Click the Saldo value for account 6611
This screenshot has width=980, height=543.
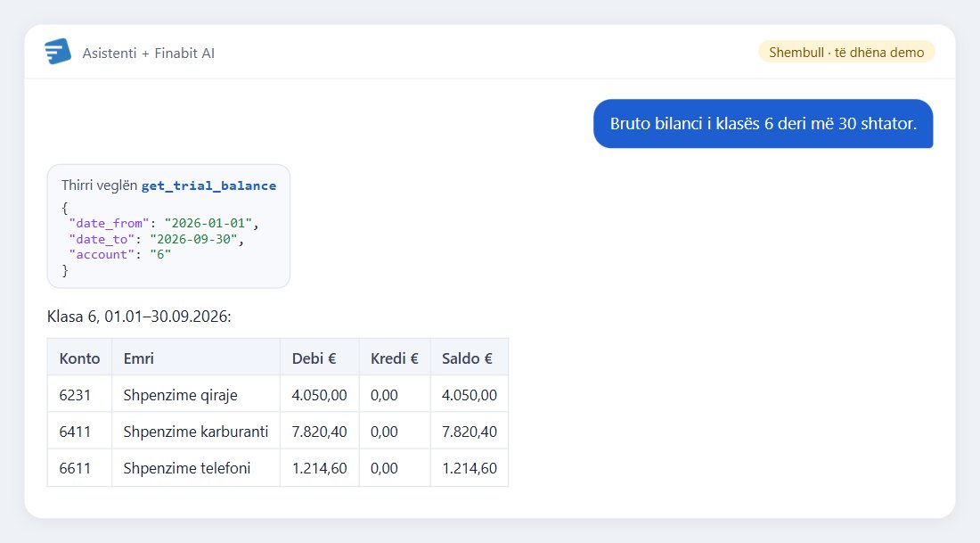click(x=470, y=468)
